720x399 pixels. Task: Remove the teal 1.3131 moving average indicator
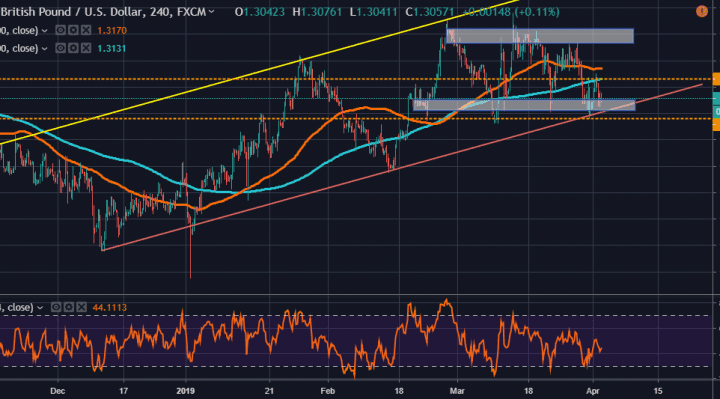click(86, 48)
